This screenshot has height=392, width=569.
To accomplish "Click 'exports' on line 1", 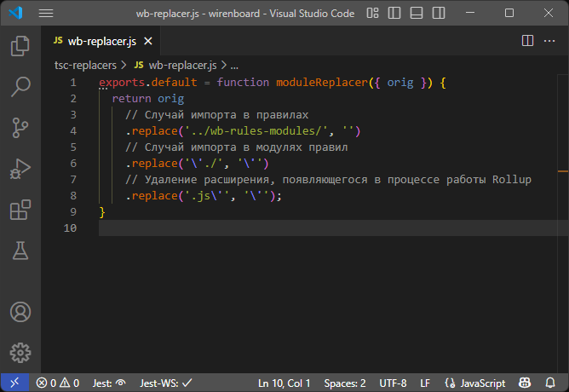I will [x=122, y=83].
